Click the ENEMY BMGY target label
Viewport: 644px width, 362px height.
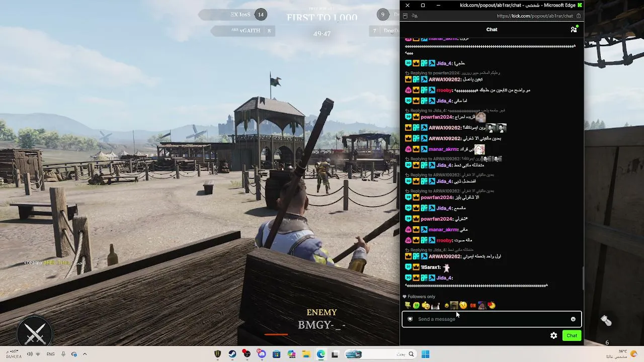321,320
